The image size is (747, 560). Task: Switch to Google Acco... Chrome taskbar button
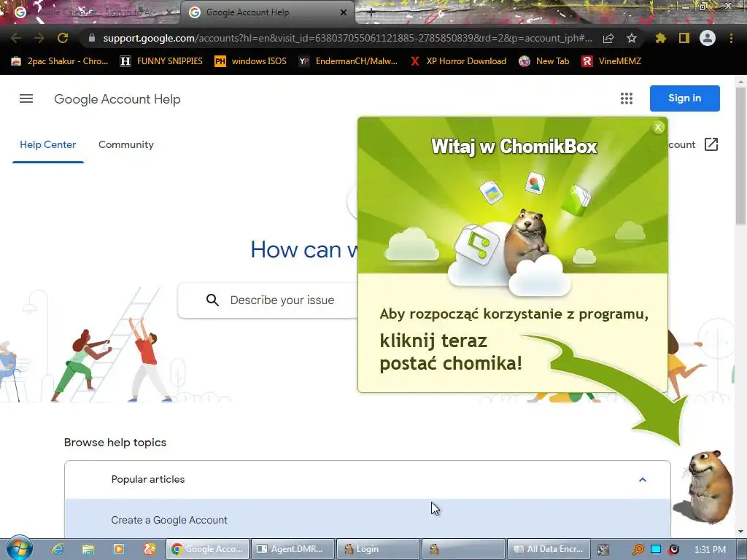coord(207,549)
